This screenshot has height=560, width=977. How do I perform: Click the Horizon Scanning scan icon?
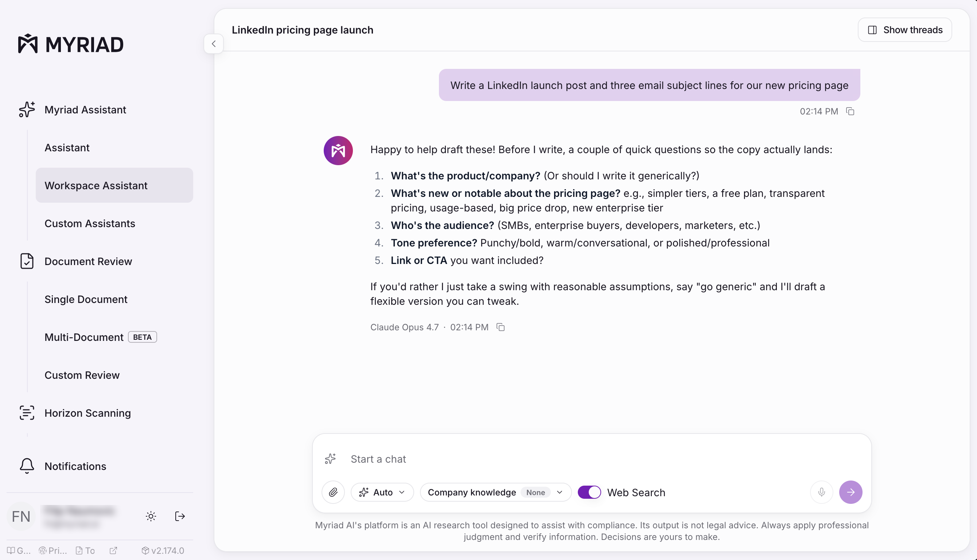click(x=27, y=413)
